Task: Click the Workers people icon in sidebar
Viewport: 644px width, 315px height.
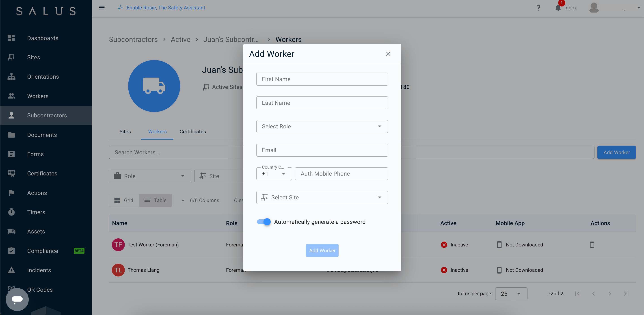Action: coord(11,96)
